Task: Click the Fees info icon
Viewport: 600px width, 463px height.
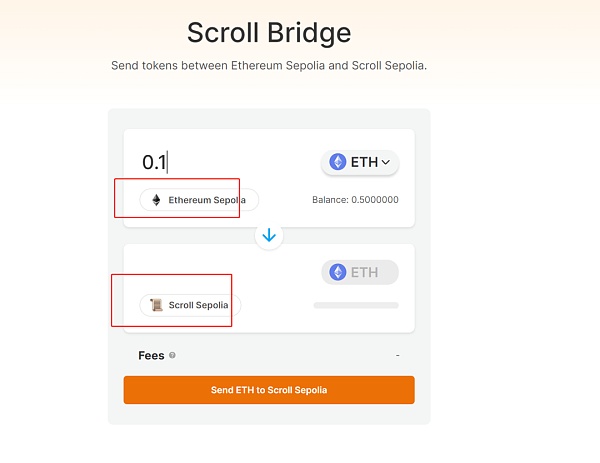Action: (x=173, y=355)
